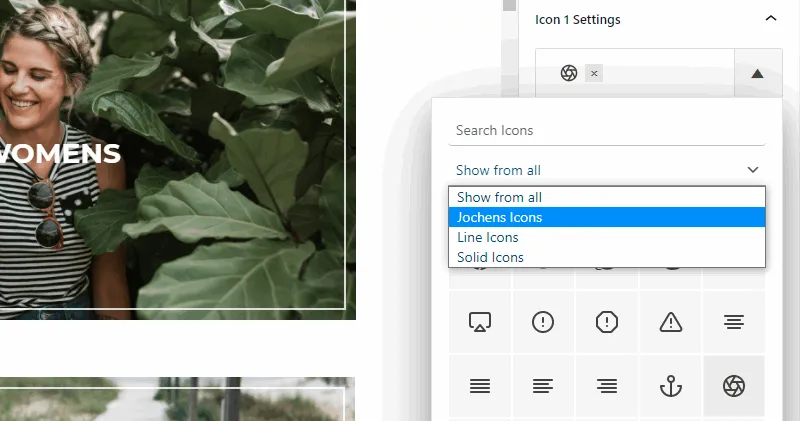The width and height of the screenshot is (800, 421).
Task: Pick the alert-circle icon
Action: point(543,322)
